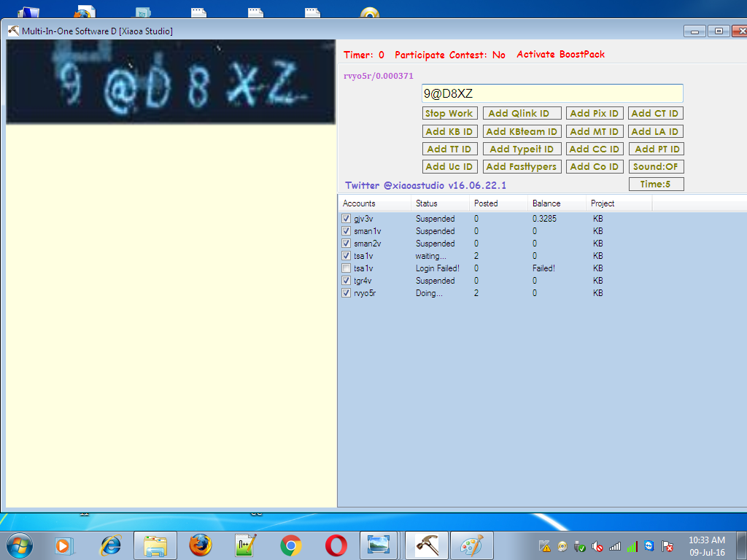Click the Time:5 button

pos(656,184)
